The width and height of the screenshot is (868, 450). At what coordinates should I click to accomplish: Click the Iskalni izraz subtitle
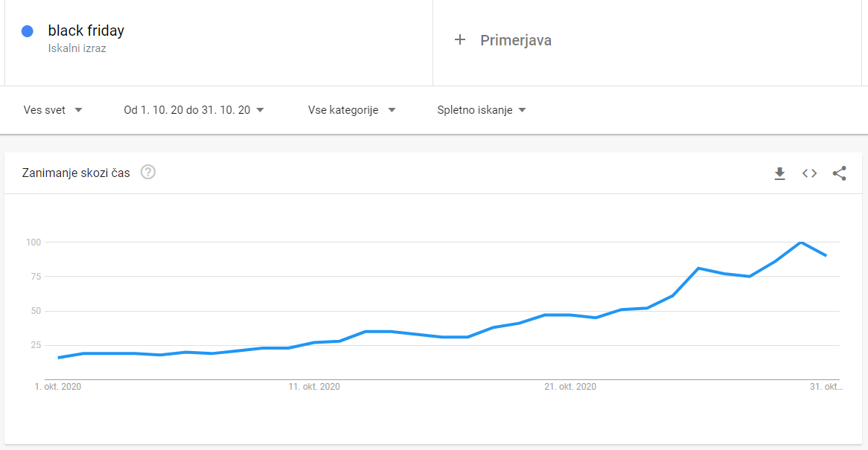click(77, 48)
